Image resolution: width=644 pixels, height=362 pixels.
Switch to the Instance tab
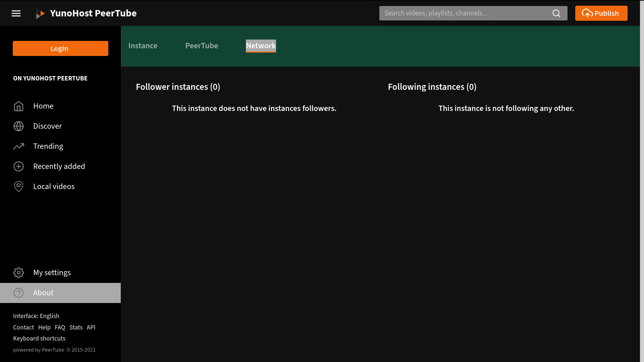click(143, 46)
